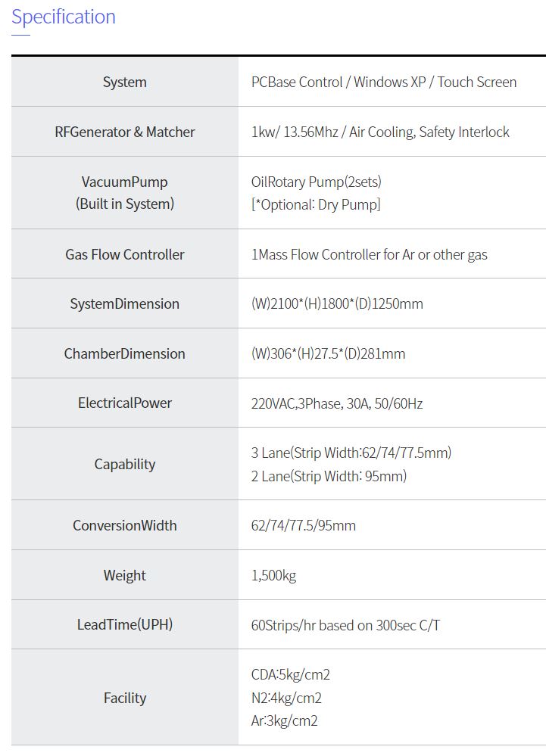The width and height of the screenshot is (546, 756).
Task: Click the 1Mass Flow Controller value
Action: click(x=370, y=254)
